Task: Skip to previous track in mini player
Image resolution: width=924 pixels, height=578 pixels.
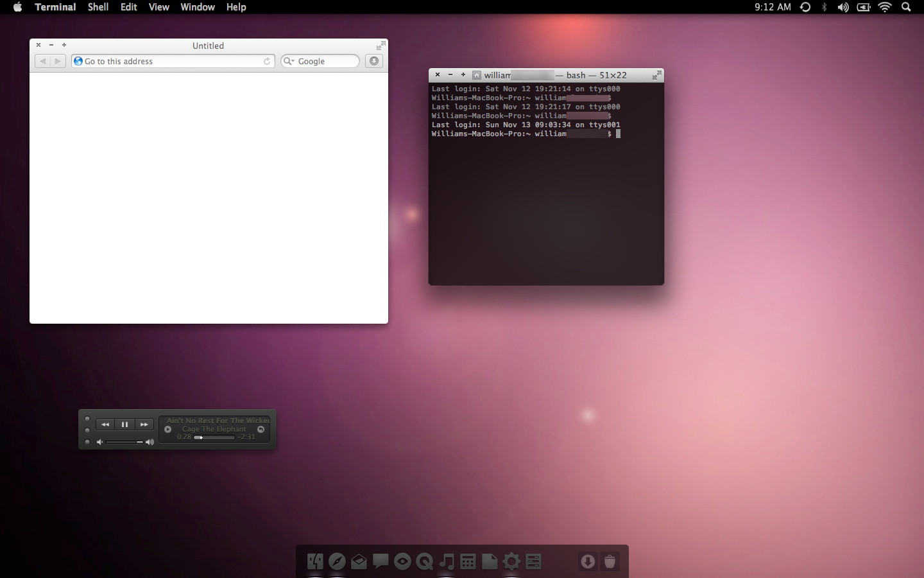Action: pos(105,425)
